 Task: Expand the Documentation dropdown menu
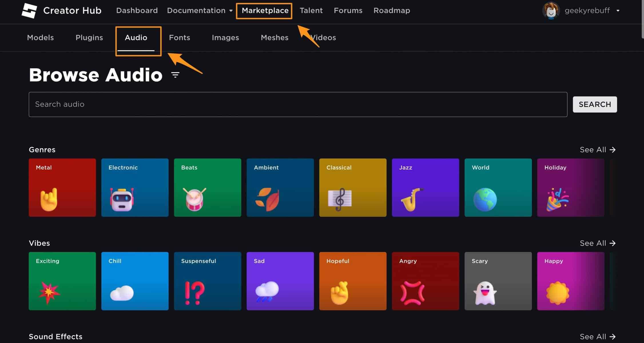pyautogui.click(x=200, y=11)
